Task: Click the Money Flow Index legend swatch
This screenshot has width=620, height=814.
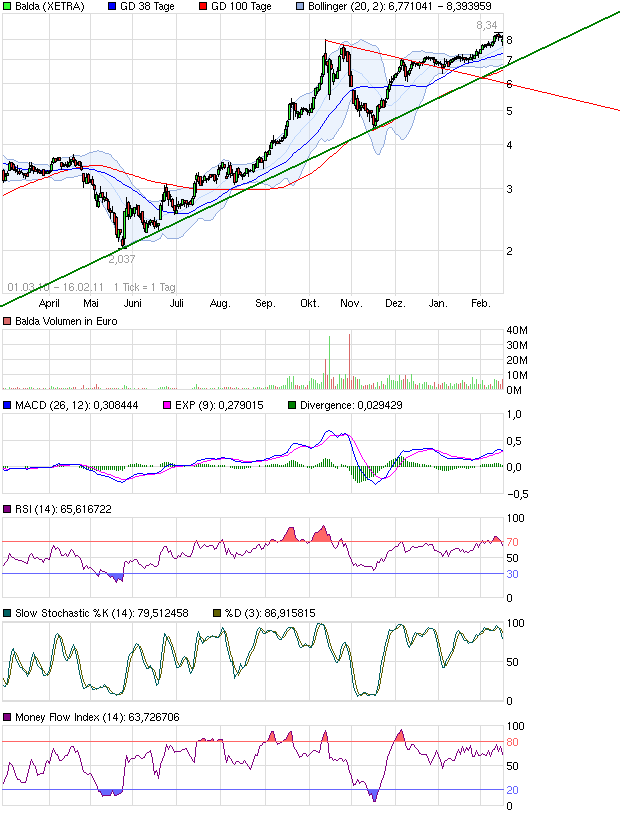Action: click(x=7, y=717)
